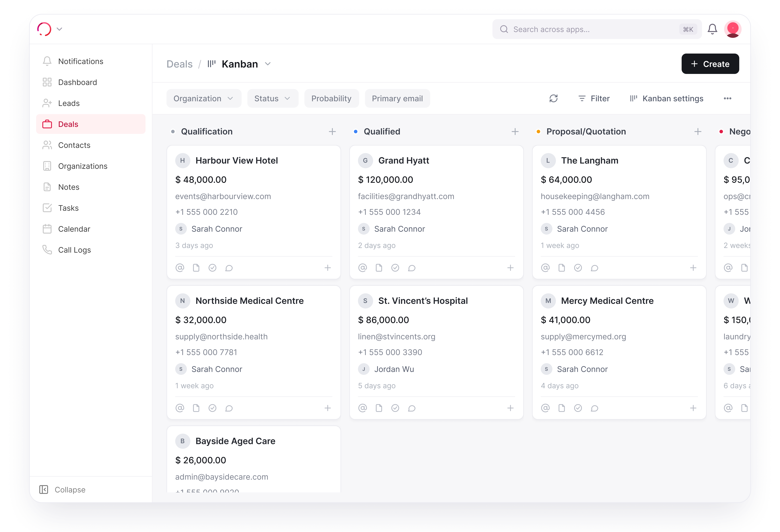Click the email supply@mercymed.org

click(583, 337)
